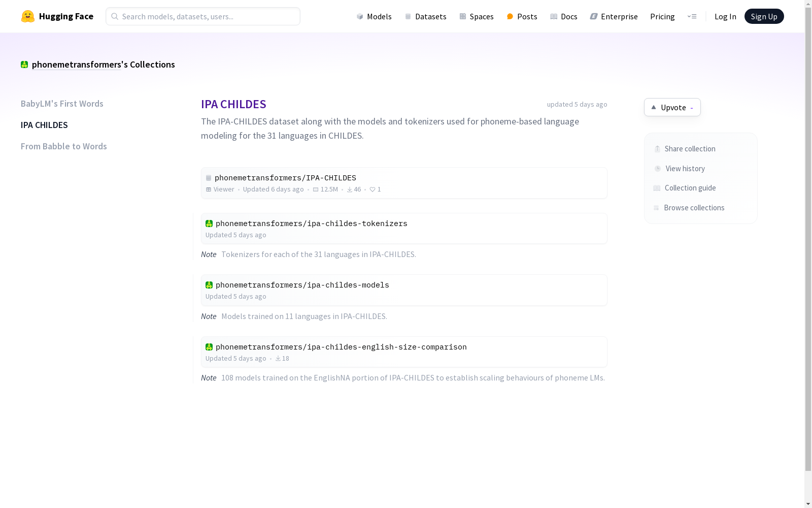
Task: Click the Browse collections icon
Action: click(656, 208)
